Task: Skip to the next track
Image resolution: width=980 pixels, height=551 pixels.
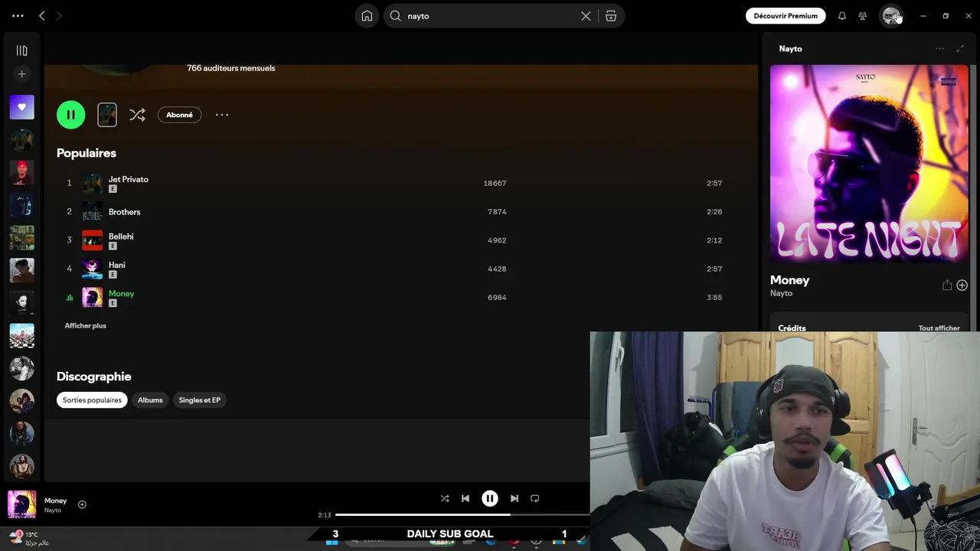Action: click(x=514, y=498)
